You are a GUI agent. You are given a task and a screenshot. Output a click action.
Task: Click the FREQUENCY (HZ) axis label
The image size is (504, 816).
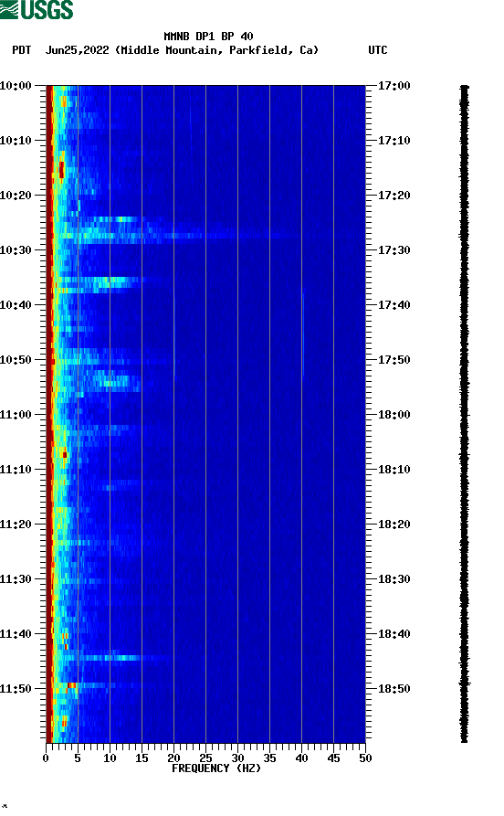coord(215,768)
